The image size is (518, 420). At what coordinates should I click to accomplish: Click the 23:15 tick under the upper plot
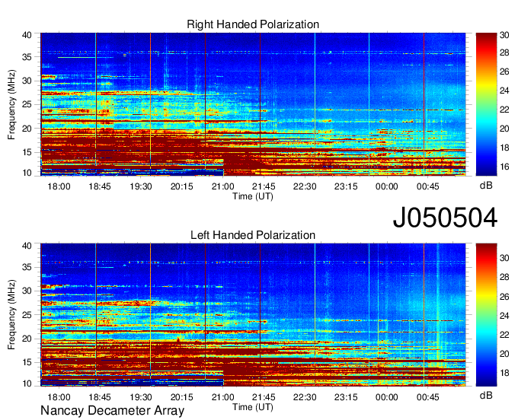(346, 186)
